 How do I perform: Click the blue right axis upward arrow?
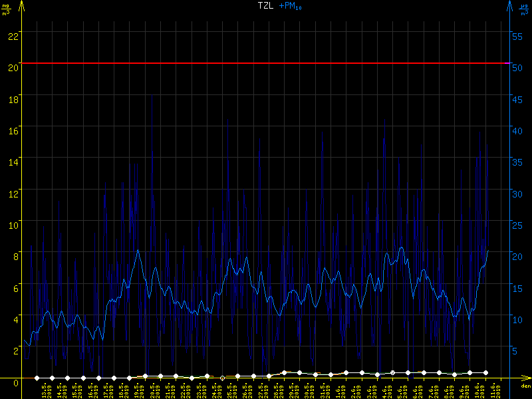[509, 7]
